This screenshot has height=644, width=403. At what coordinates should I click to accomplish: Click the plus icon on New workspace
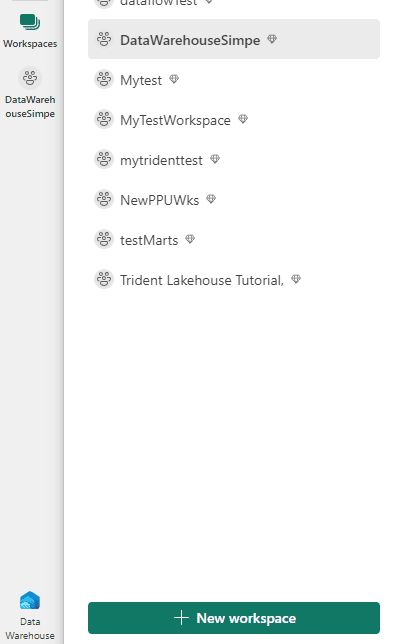coord(181,618)
